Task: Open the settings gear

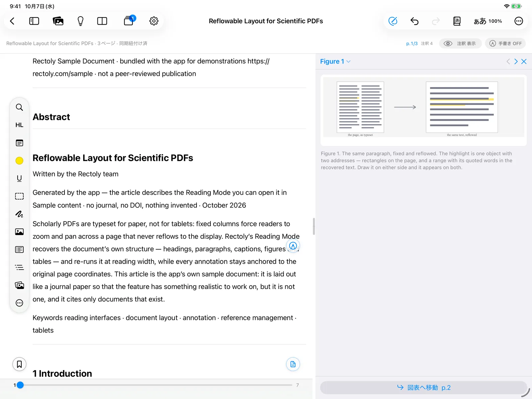Action: click(154, 21)
